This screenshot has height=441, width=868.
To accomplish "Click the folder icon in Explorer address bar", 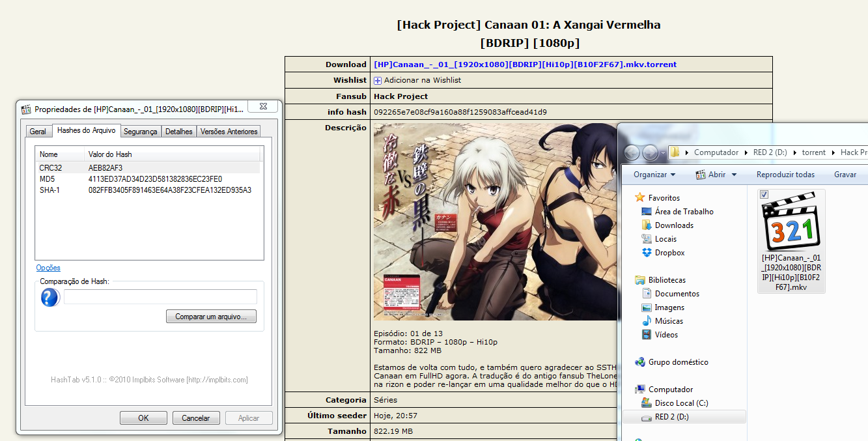I will pyautogui.click(x=675, y=152).
